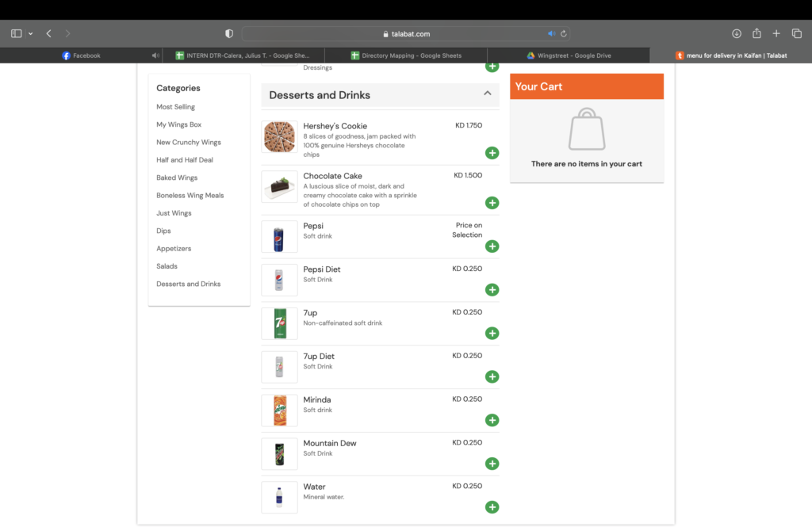The image size is (812, 527).
Task: Add Chocolate Cake with plus icon
Action: pyautogui.click(x=492, y=203)
